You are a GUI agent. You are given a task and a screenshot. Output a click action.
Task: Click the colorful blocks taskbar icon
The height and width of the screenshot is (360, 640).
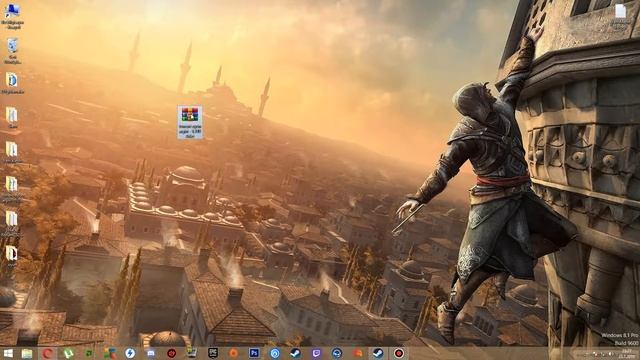(x=109, y=353)
